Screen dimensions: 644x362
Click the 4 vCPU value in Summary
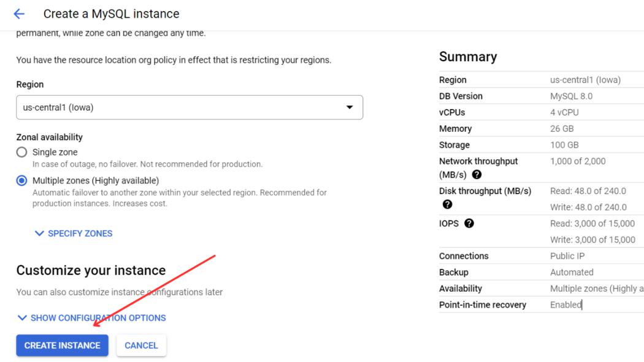coord(564,113)
